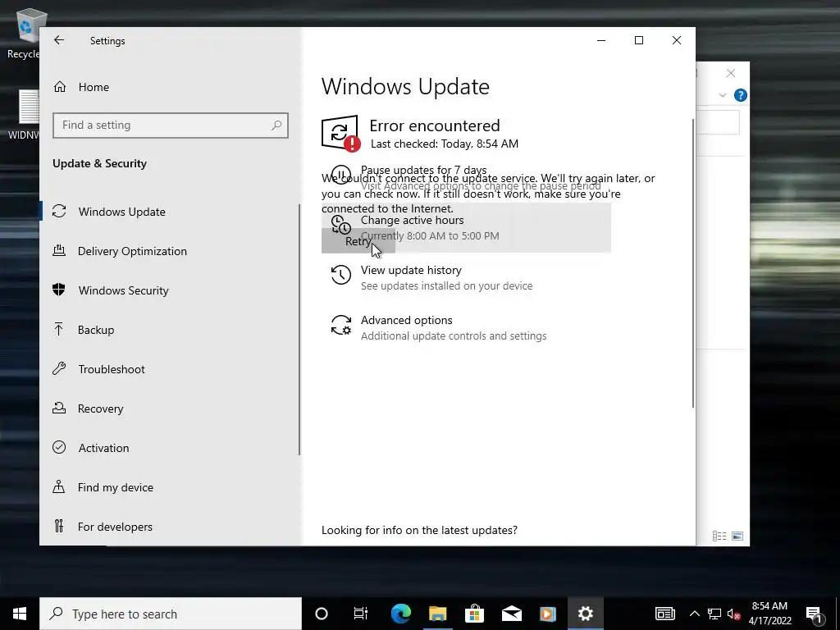Click the Windows Security shield icon
Image resolution: width=840 pixels, height=630 pixels.
pos(59,290)
